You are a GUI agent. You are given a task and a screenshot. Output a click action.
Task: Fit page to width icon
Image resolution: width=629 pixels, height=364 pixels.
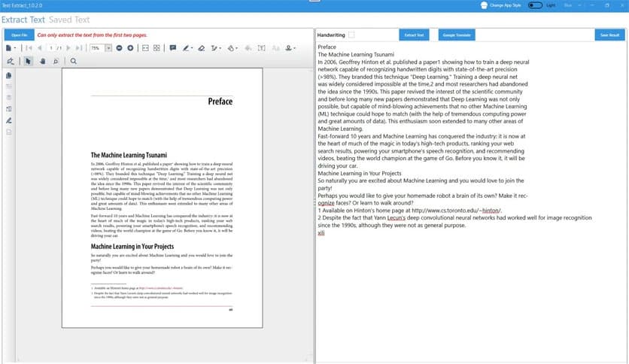click(x=146, y=48)
